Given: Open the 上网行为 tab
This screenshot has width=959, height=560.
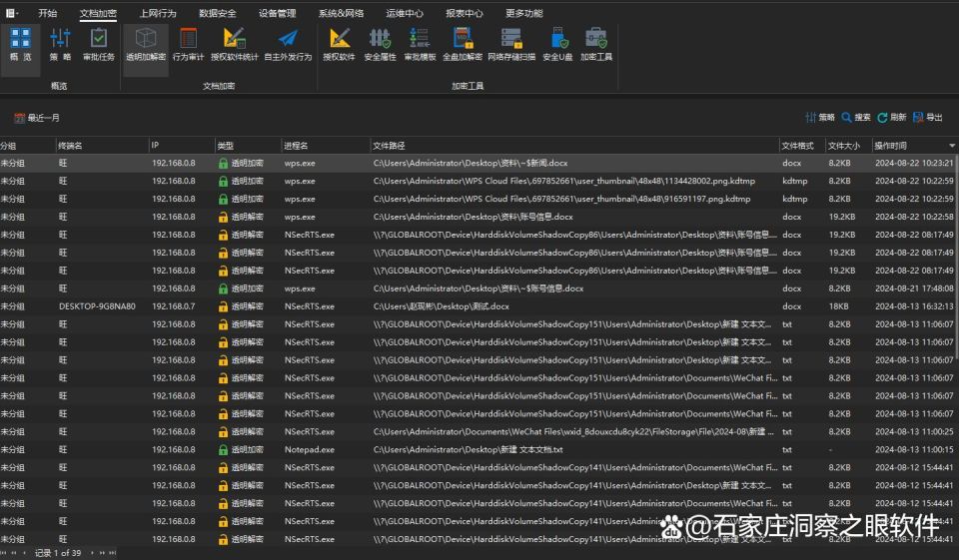Looking at the screenshot, I should pos(158,13).
